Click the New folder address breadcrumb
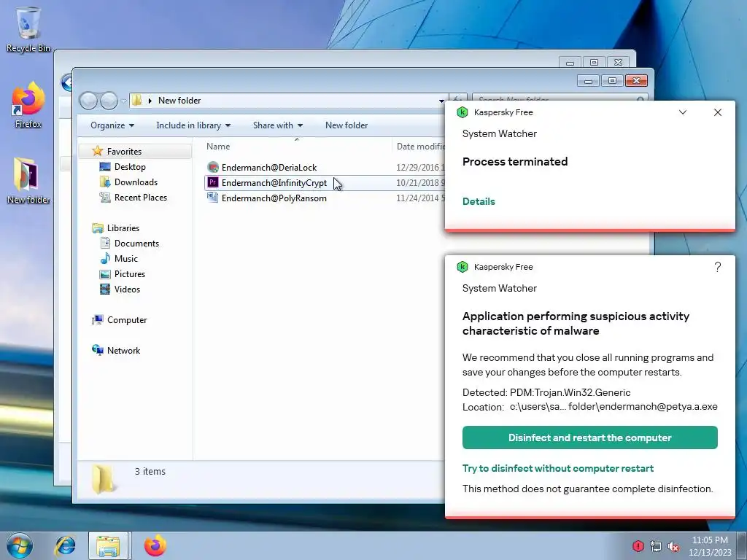This screenshot has width=747, height=560. [179, 101]
